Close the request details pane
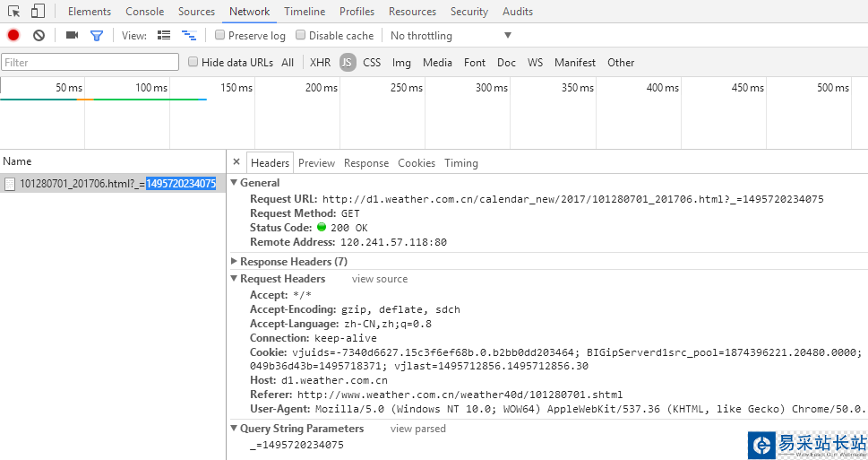The width and height of the screenshot is (868, 460). 236,162
